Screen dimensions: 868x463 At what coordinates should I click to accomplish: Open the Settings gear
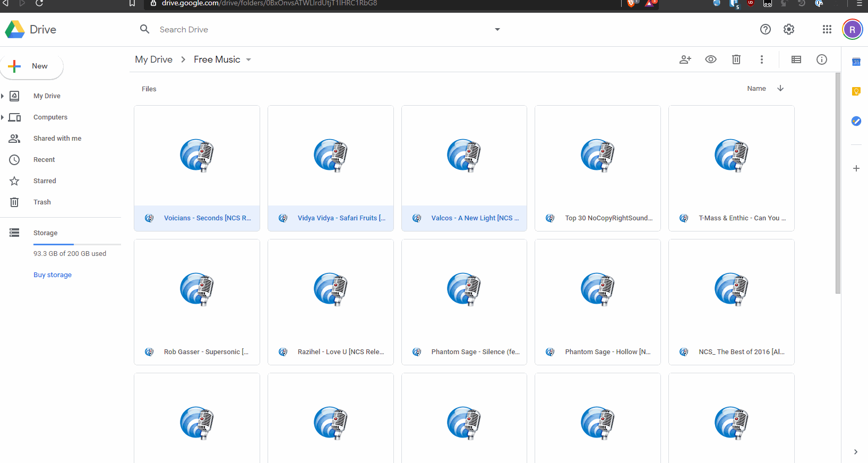pos(789,29)
